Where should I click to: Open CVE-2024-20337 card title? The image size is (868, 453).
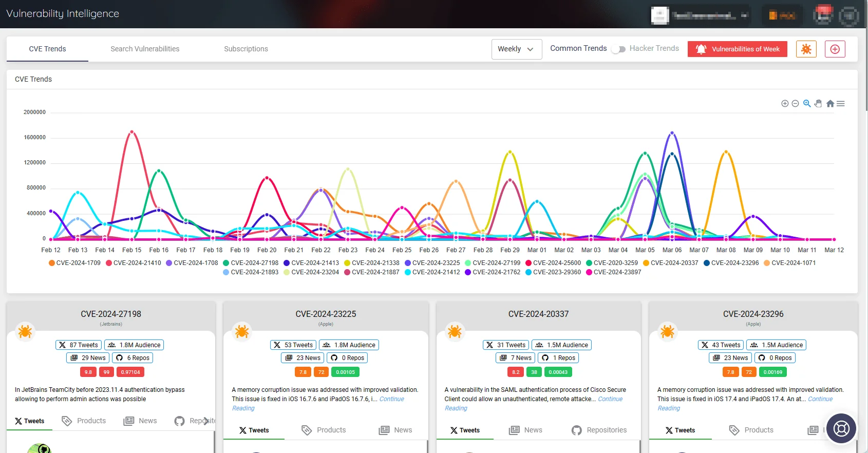click(x=538, y=314)
